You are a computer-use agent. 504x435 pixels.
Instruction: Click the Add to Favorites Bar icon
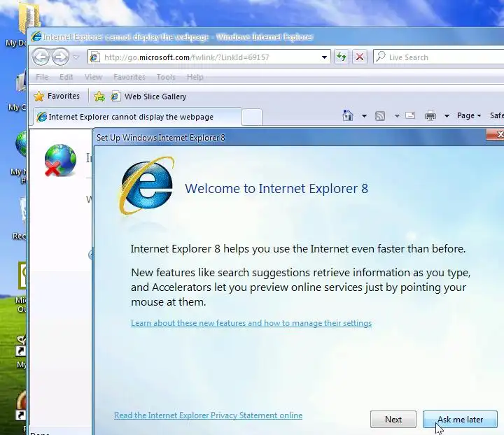[x=99, y=97]
